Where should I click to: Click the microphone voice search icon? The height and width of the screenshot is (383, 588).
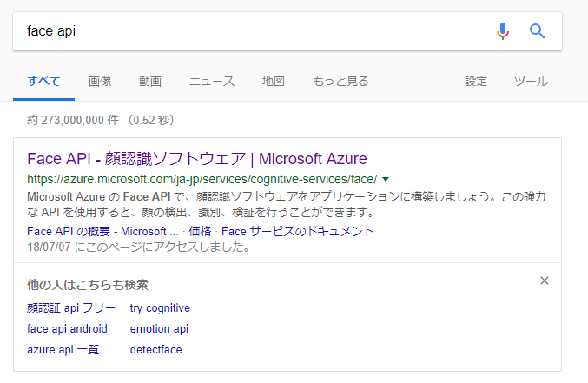click(503, 31)
